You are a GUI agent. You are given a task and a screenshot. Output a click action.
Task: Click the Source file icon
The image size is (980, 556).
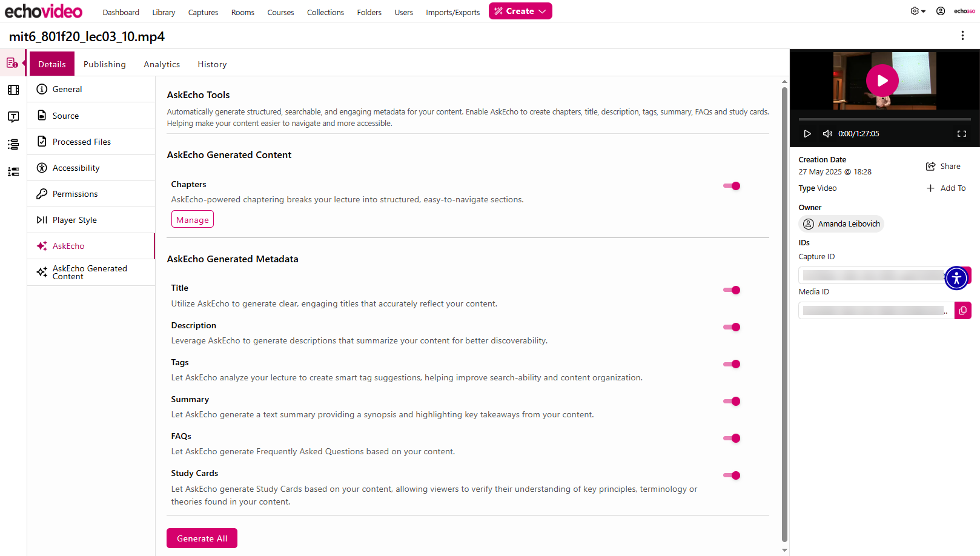click(x=42, y=115)
